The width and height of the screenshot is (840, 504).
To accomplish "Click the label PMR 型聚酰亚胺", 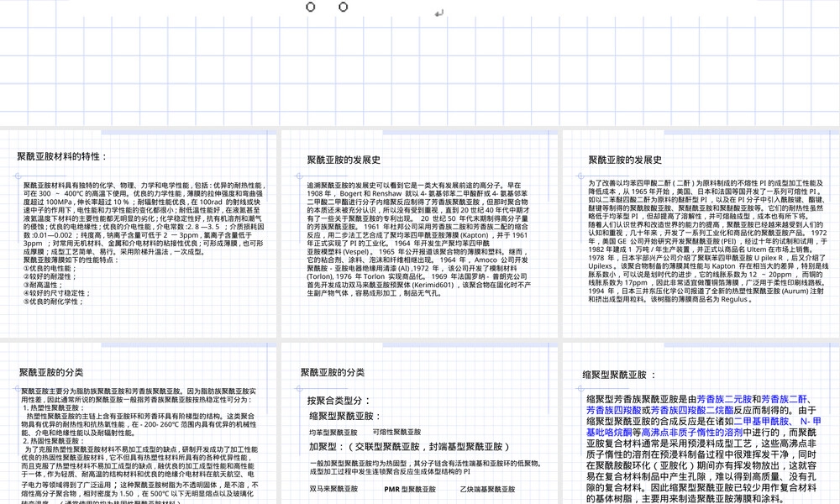I will 410,489.
